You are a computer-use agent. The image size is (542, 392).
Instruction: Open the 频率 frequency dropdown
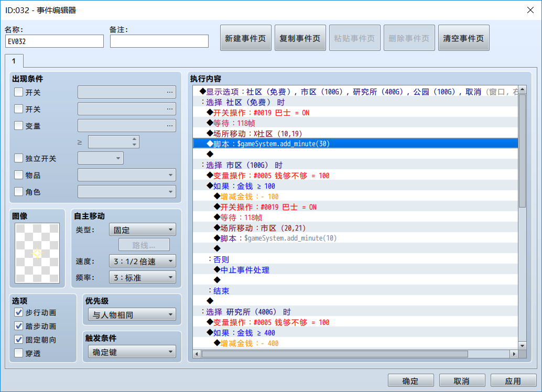click(x=143, y=277)
